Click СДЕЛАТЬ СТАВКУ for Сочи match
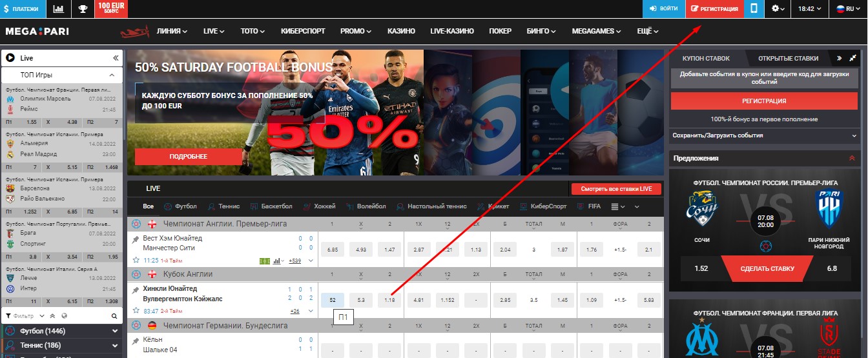This screenshot has height=358, width=868. pos(767,268)
